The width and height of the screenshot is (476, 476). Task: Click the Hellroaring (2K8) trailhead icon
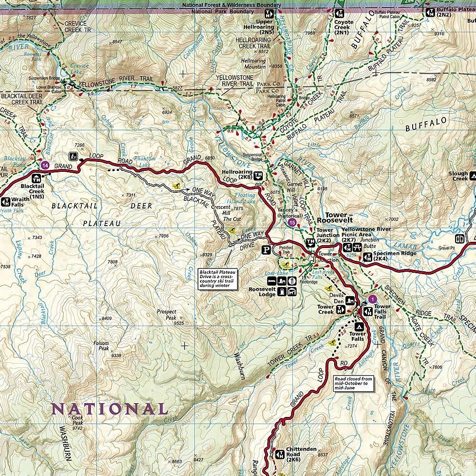pyautogui.click(x=258, y=175)
